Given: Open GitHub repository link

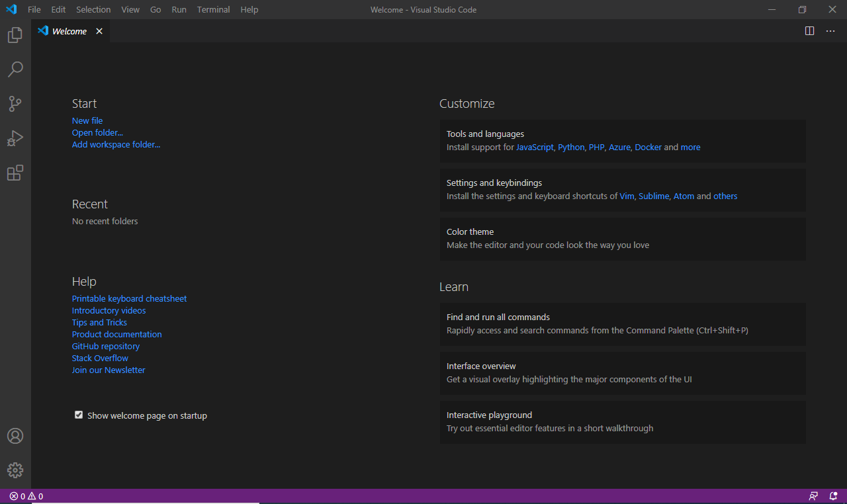Looking at the screenshot, I should (x=106, y=346).
